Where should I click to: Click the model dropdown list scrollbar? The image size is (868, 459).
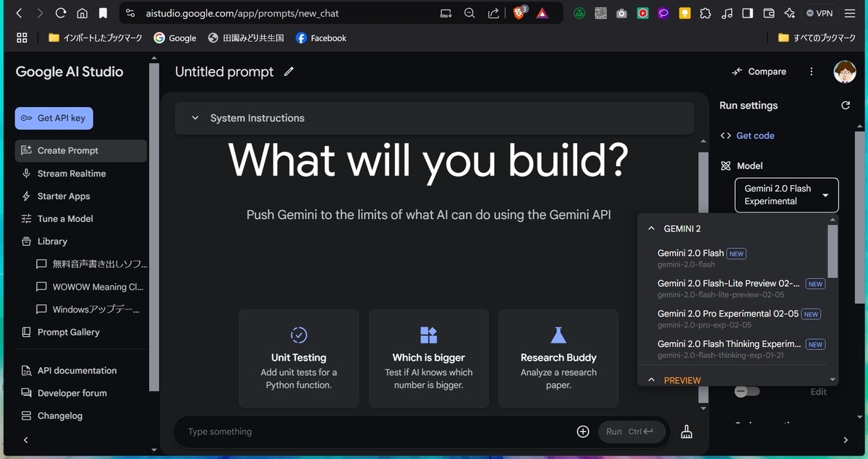[x=833, y=252]
